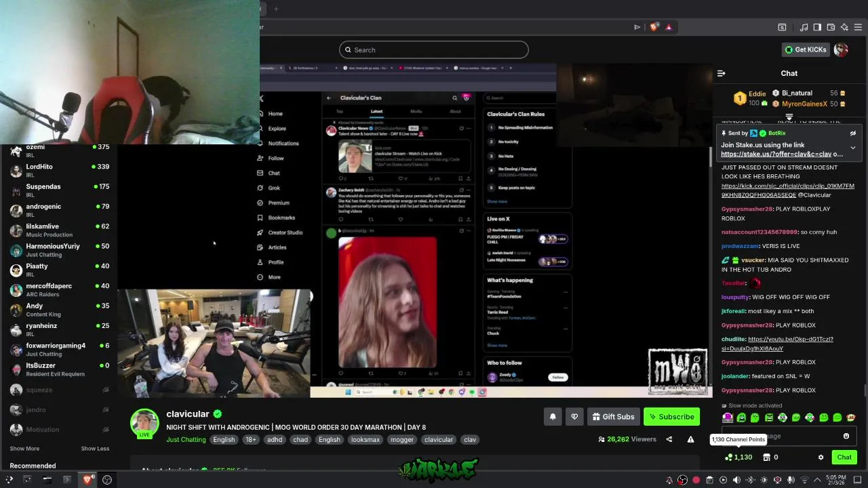Click the Gift Subs button

click(x=613, y=417)
